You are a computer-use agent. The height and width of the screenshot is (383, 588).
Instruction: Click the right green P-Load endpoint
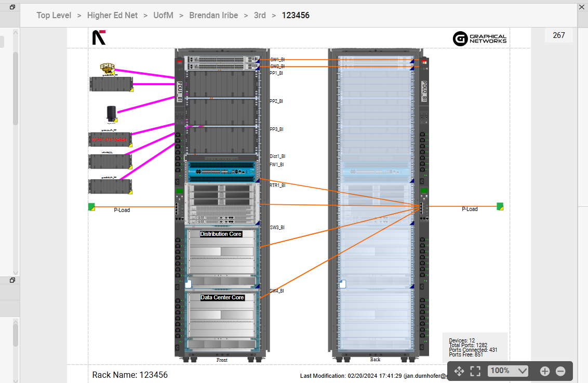[500, 206]
